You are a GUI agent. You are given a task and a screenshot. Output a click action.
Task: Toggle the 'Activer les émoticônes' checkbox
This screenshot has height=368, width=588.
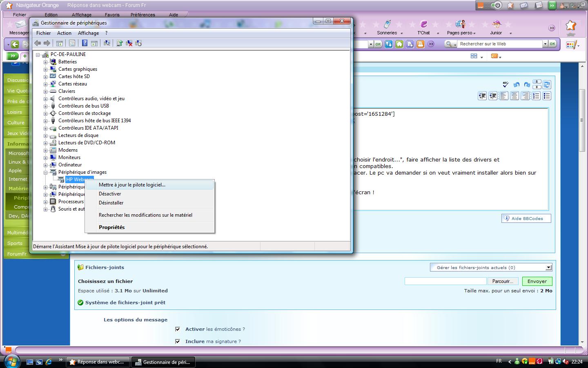pyautogui.click(x=178, y=329)
